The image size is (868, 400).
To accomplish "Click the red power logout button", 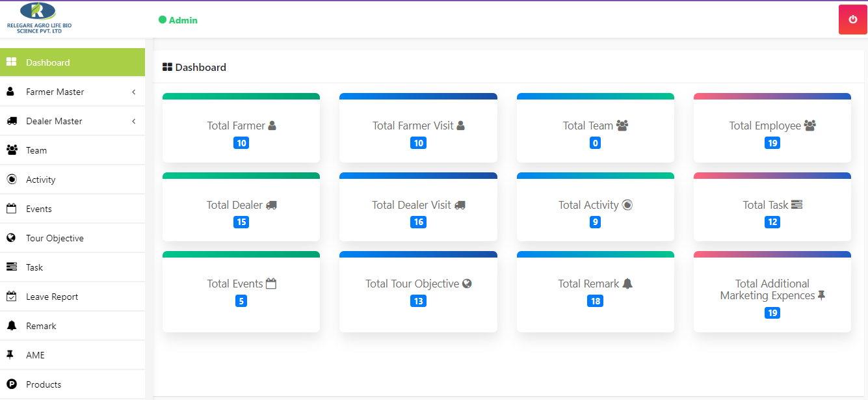I will pyautogui.click(x=852, y=20).
